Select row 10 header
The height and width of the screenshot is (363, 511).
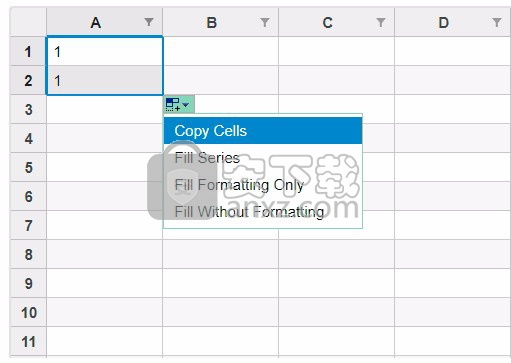click(x=28, y=312)
